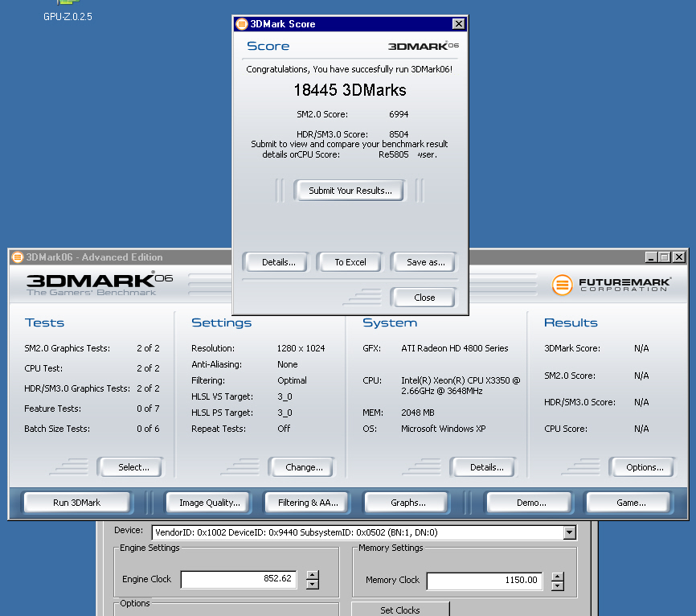Click the Run 3DMark button
Image resolution: width=696 pixels, height=616 pixels.
tap(77, 503)
